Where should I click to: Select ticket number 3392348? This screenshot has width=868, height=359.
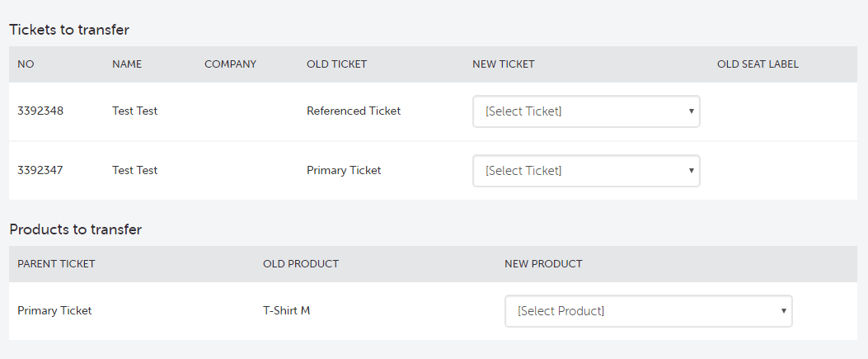pyautogui.click(x=40, y=111)
